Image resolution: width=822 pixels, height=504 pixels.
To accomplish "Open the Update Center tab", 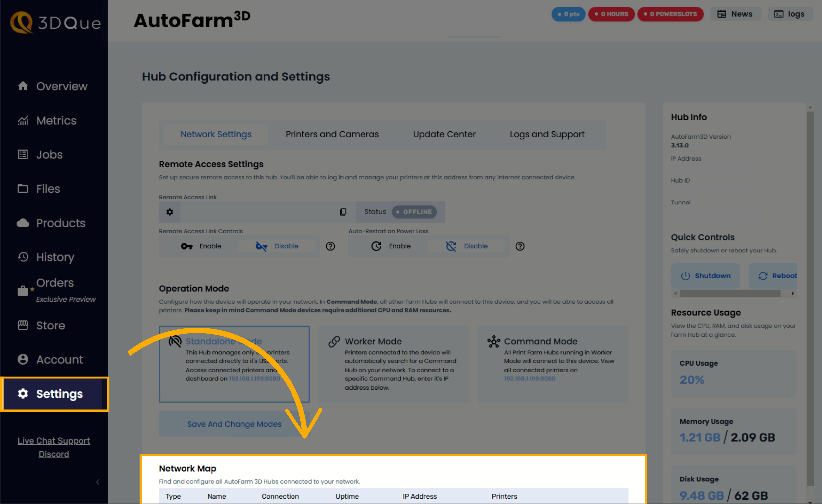I will 444,134.
